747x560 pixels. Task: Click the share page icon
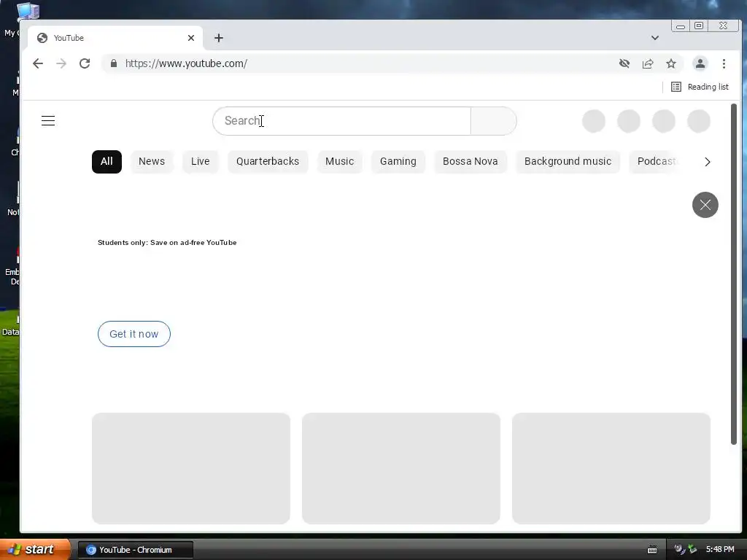pyautogui.click(x=648, y=63)
